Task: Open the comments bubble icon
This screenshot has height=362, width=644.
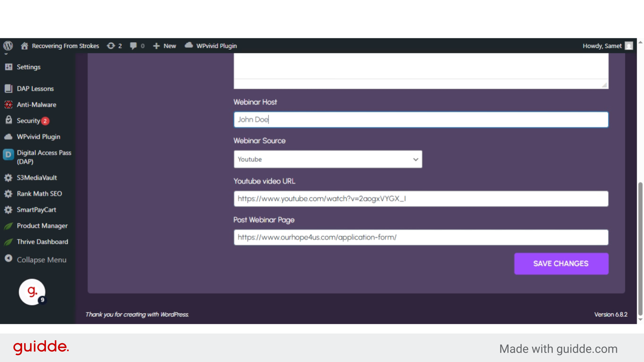Action: tap(133, 46)
